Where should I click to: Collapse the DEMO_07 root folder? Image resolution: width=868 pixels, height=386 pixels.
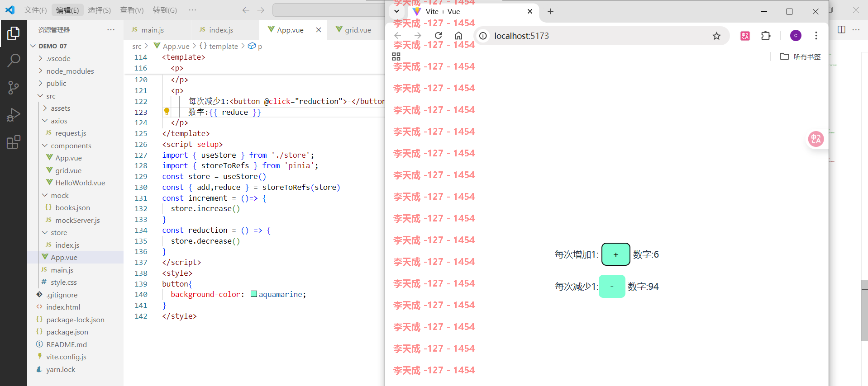pyautogui.click(x=33, y=46)
